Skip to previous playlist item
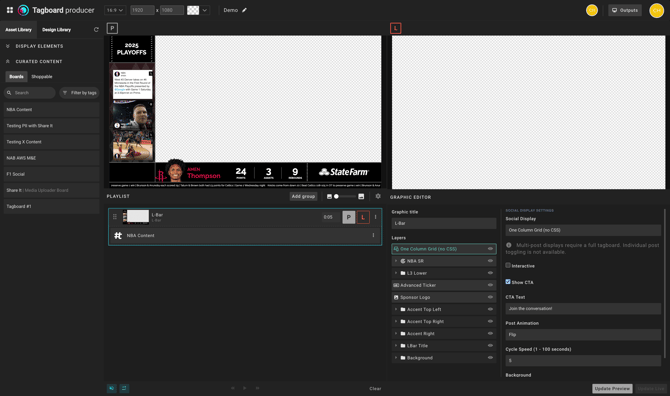Screen dimensions: 670x396 [233, 388]
